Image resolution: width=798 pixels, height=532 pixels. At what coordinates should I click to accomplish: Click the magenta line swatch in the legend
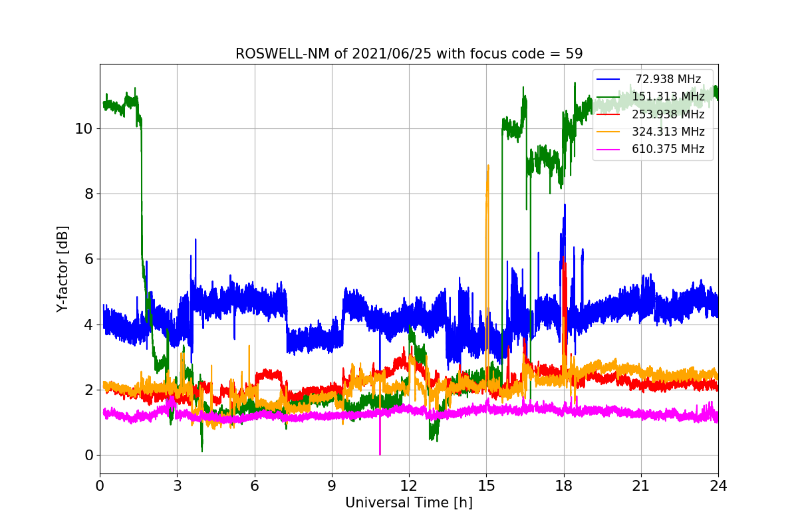point(608,149)
